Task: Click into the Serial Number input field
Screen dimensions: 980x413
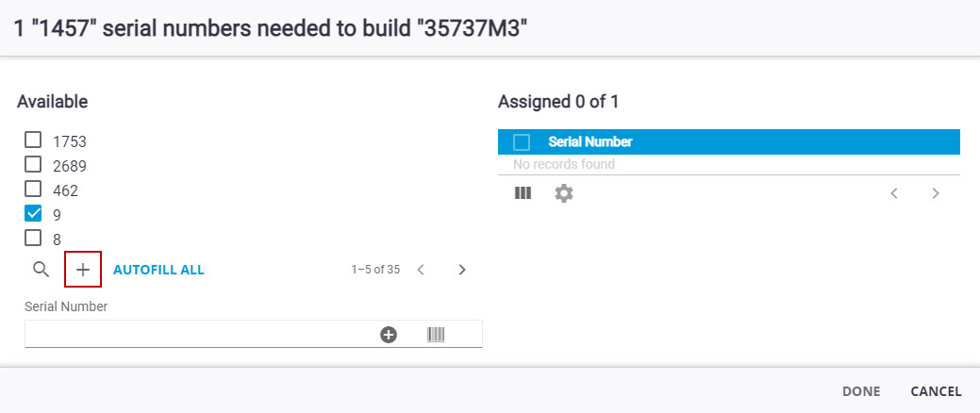Action: tap(198, 334)
